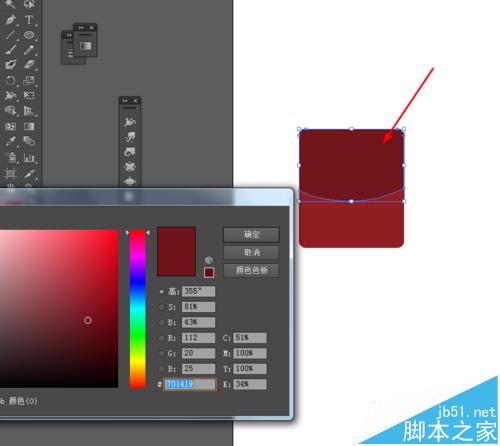Click the out-of-web-color cube warning icon
The height and width of the screenshot is (446, 500).
pyautogui.click(x=209, y=260)
